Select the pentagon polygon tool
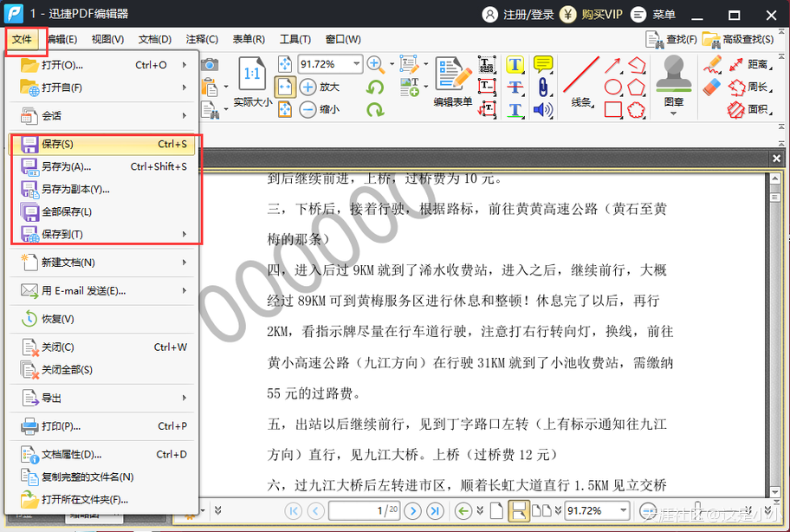Image resolution: width=790 pixels, height=532 pixels. coord(637,88)
